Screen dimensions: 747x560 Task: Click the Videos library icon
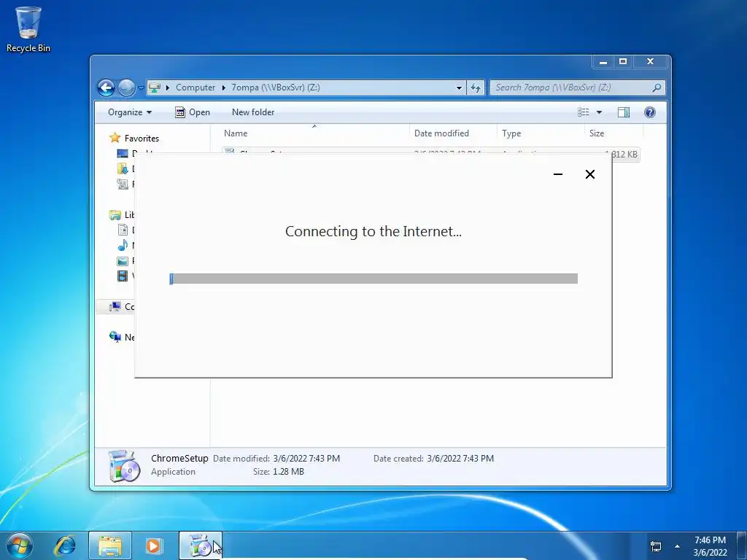point(123,276)
